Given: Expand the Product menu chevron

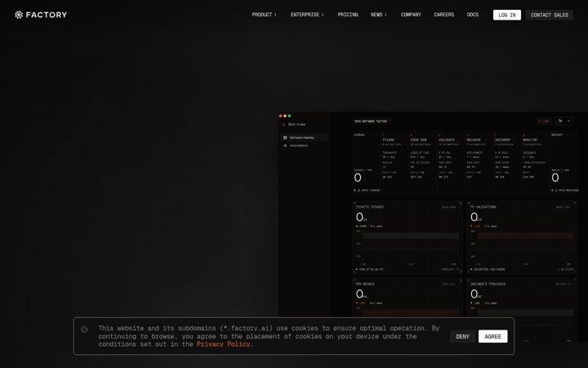Looking at the screenshot, I should (275, 15).
